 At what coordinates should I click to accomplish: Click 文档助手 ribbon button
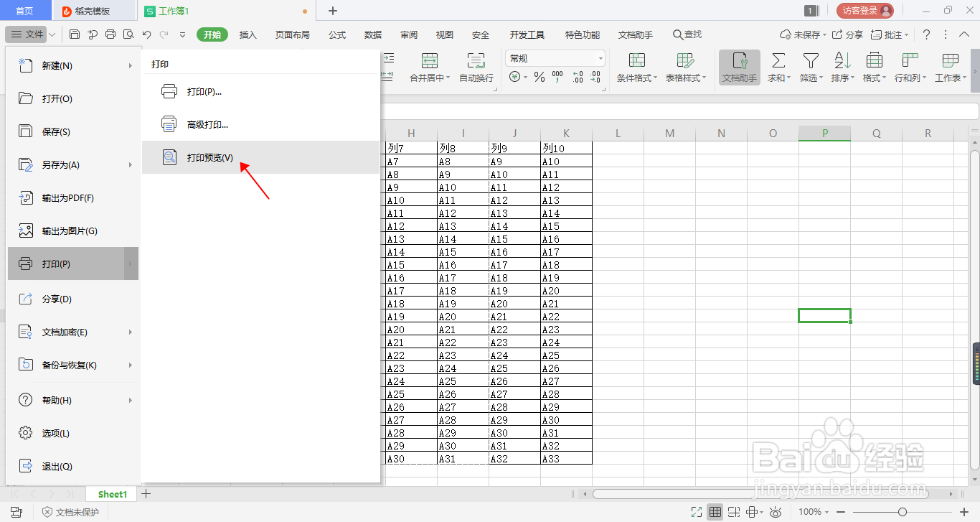point(740,67)
